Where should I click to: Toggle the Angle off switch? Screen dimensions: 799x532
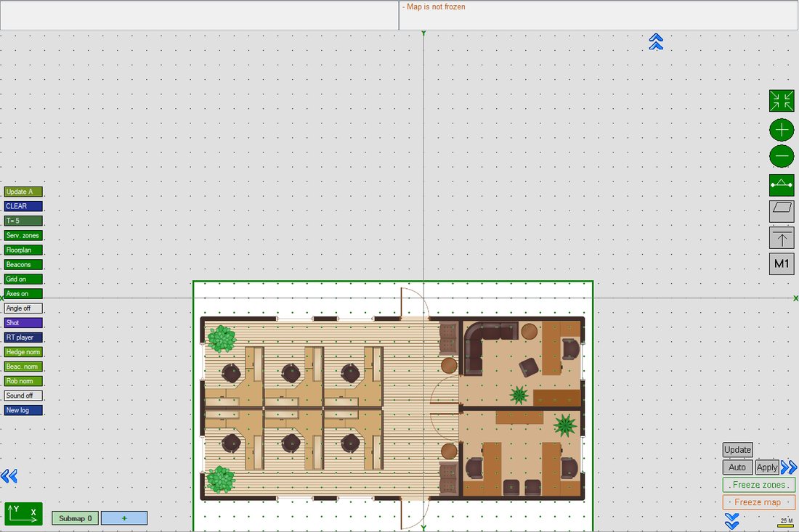coord(23,308)
